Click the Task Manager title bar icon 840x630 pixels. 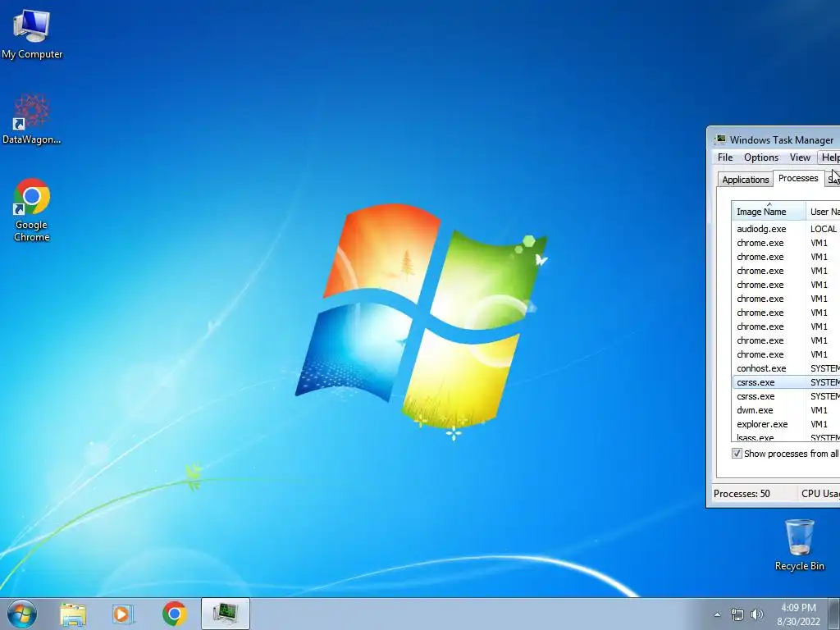[x=720, y=139]
